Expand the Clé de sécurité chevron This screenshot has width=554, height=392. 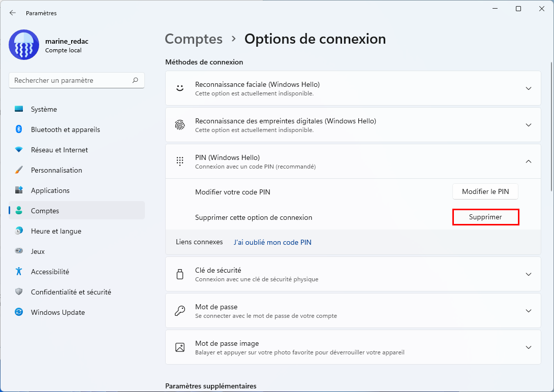(x=528, y=274)
